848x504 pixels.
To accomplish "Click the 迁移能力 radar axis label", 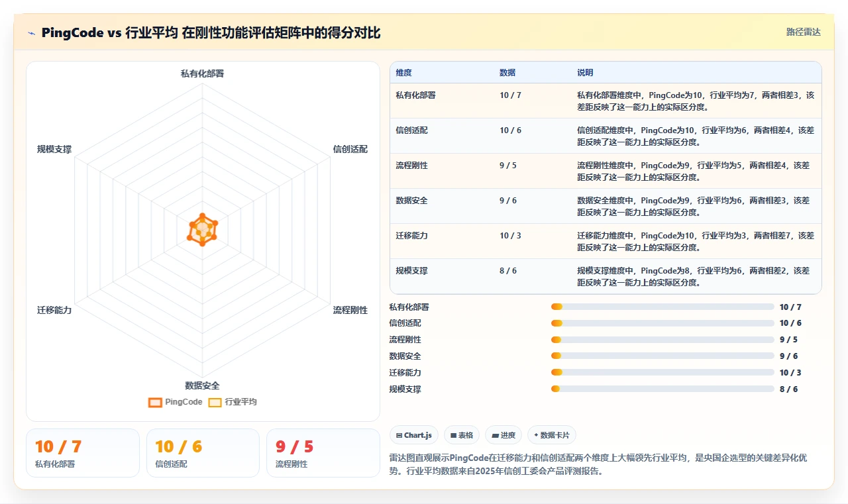I will [54, 310].
